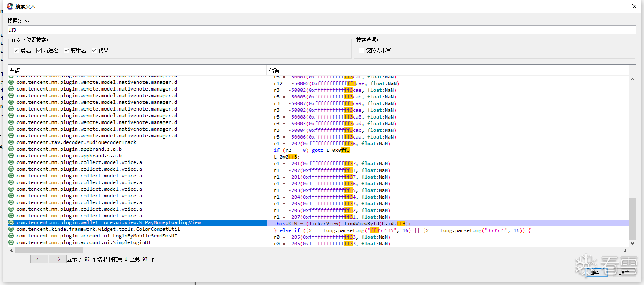Toggle the 代码 checkbox
The width and height of the screenshot is (644, 285).
[94, 50]
